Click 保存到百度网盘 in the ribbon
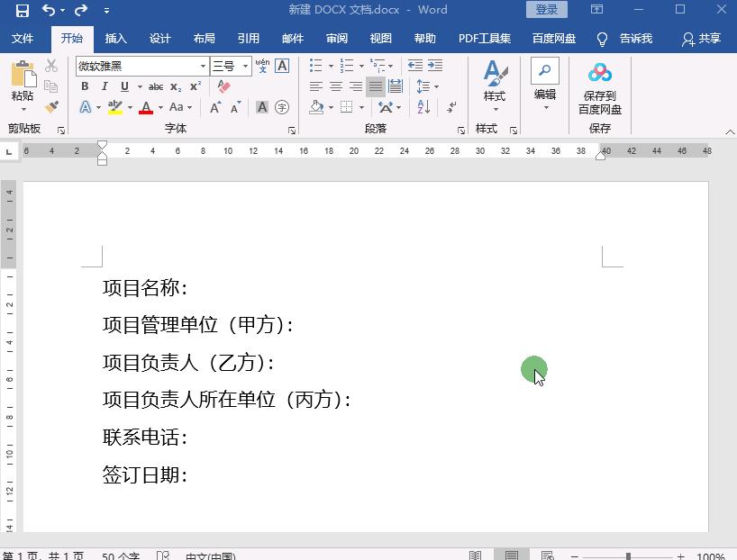Screen dimensions: 737x560 click(x=600, y=87)
